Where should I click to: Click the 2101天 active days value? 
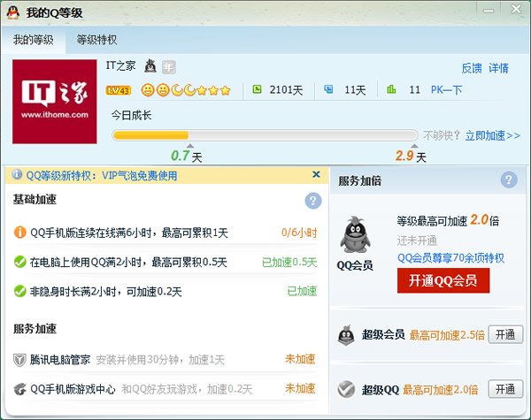[x=286, y=90]
